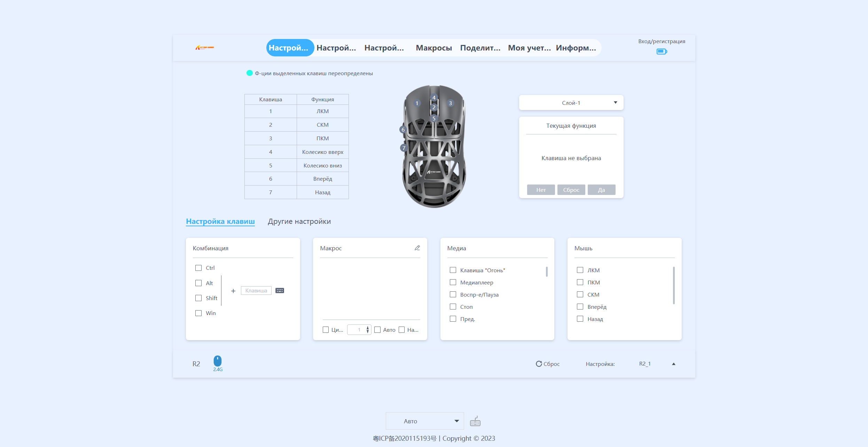This screenshot has height=447, width=868.
Task: Click the 2.4G mouse device icon
Action: [218, 361]
